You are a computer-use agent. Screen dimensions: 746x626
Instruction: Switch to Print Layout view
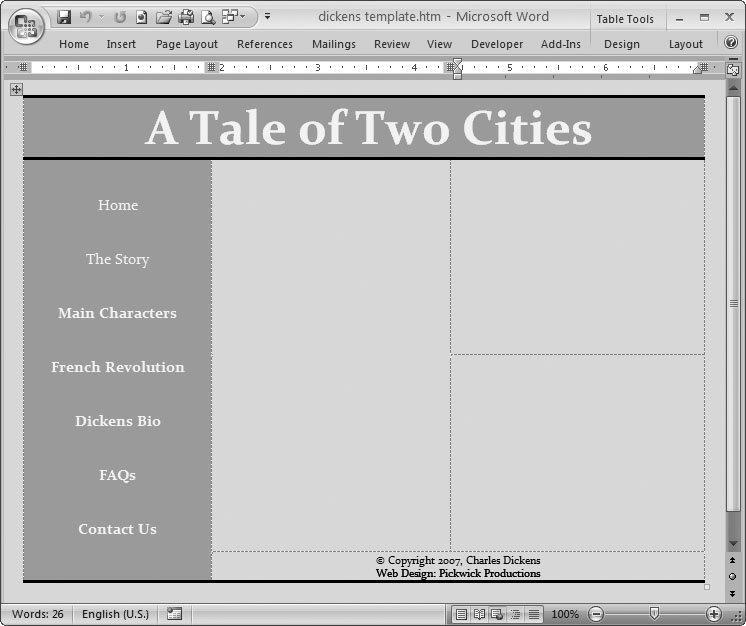point(461,614)
